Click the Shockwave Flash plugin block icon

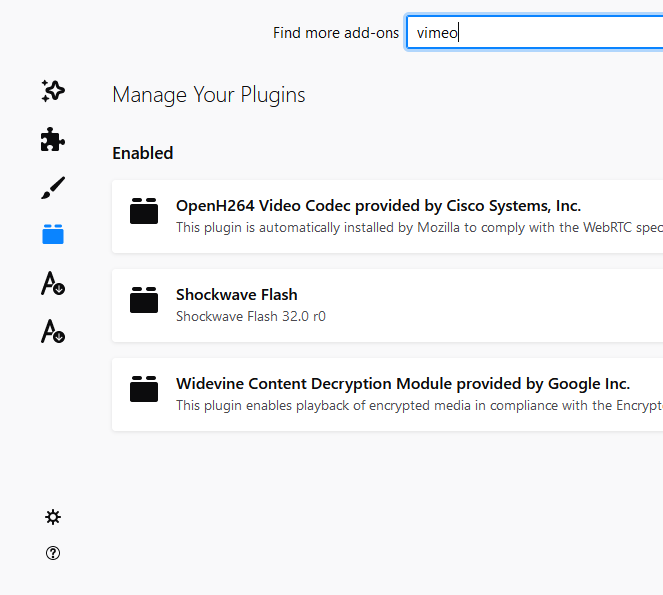pyautogui.click(x=144, y=300)
